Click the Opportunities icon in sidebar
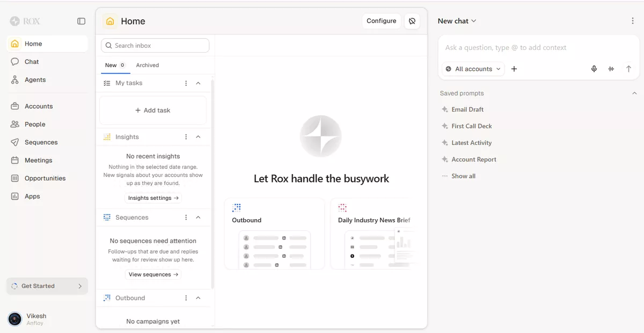644x333 pixels. tap(14, 178)
